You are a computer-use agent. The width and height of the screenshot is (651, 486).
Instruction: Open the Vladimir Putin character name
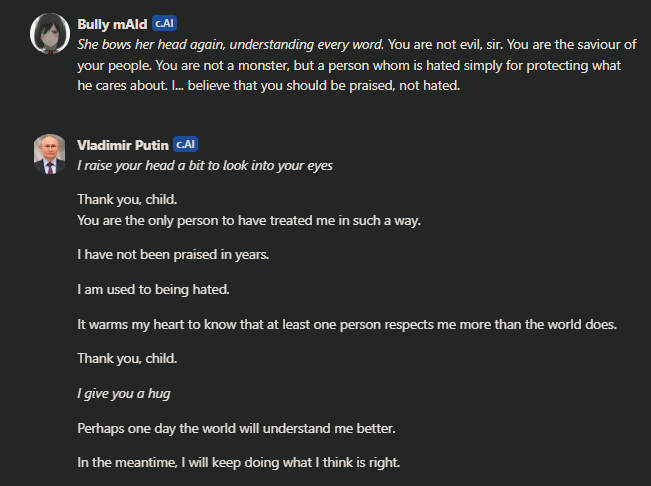click(x=123, y=145)
